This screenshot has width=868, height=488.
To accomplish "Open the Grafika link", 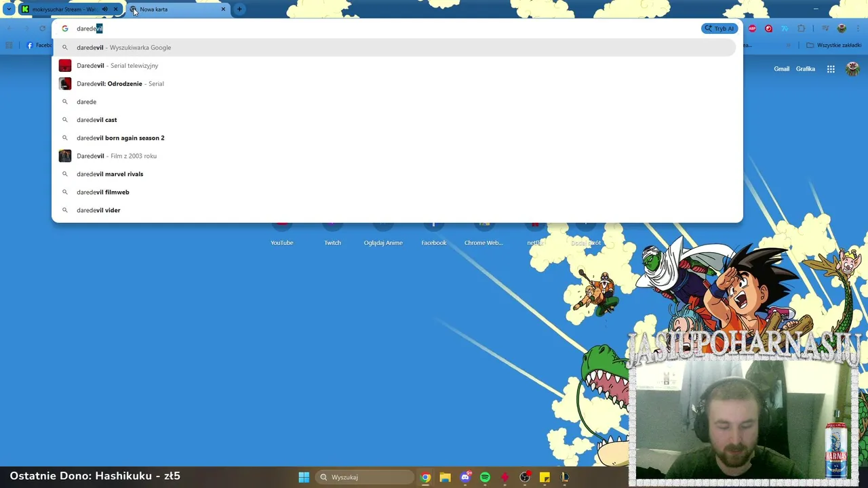I will coord(806,69).
